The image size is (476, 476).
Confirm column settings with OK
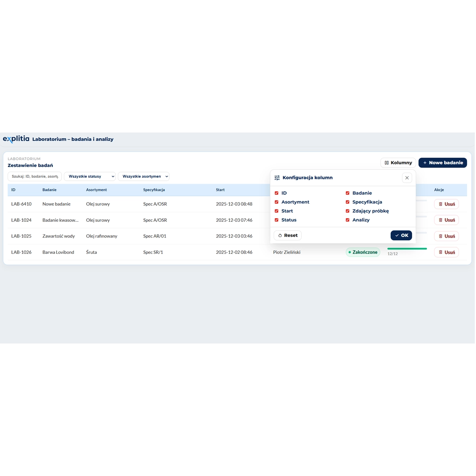click(401, 235)
